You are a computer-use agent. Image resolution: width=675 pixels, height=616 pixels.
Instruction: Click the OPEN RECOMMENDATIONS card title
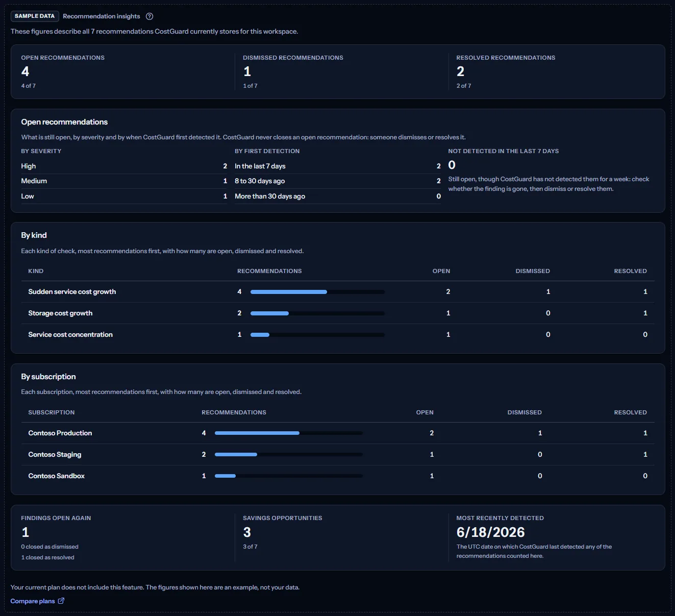point(63,58)
